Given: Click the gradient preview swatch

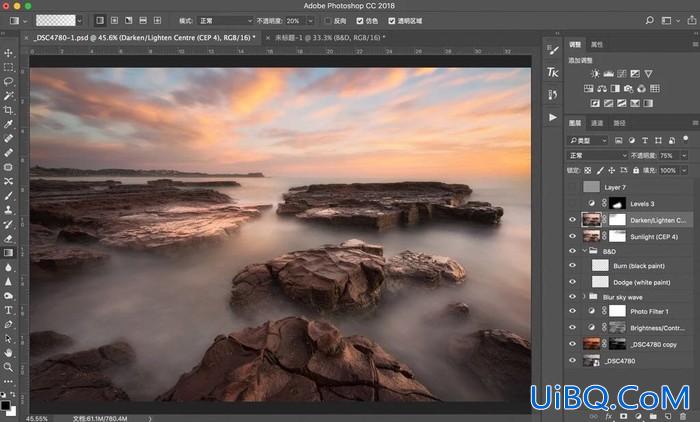Looking at the screenshot, I should click(x=56, y=21).
